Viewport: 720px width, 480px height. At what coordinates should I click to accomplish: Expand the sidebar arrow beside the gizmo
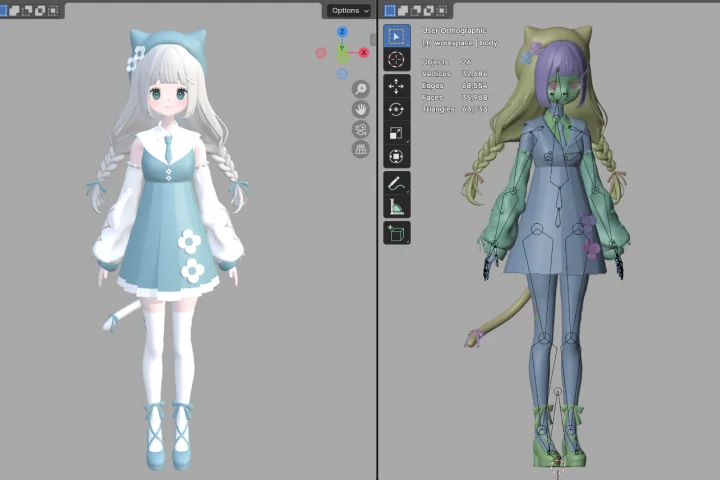click(373, 40)
